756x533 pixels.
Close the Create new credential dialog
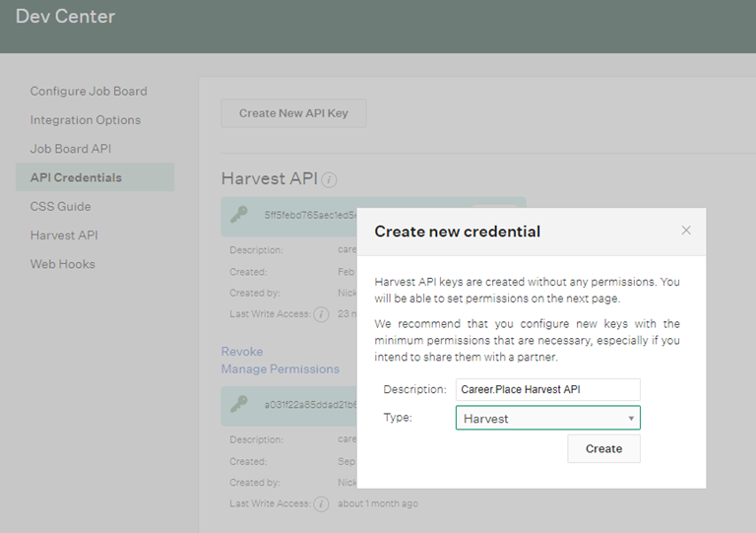pos(685,231)
